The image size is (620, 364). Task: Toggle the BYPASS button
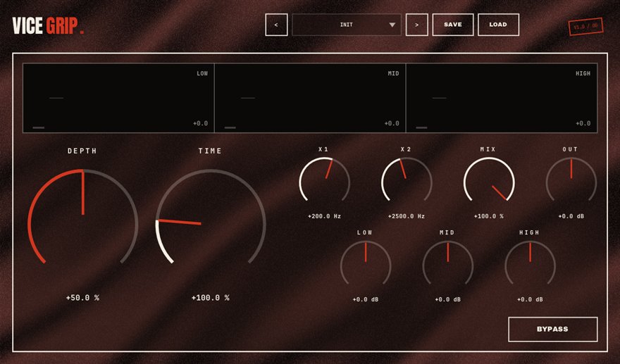point(553,330)
